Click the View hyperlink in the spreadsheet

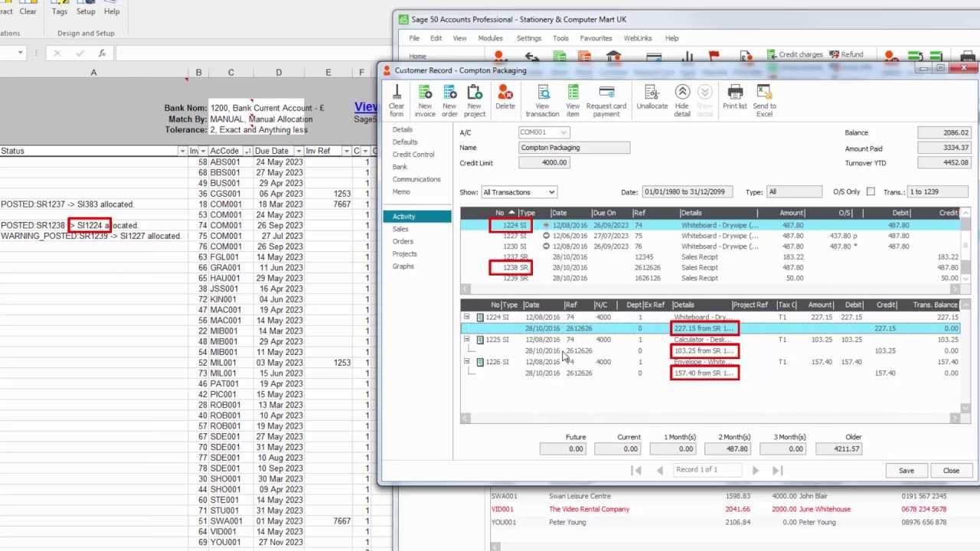pos(366,107)
